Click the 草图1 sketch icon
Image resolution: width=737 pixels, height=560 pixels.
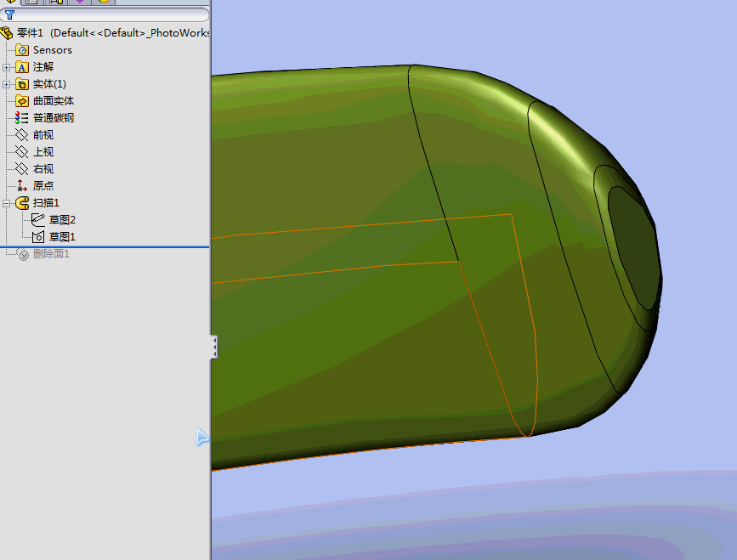pos(38,237)
